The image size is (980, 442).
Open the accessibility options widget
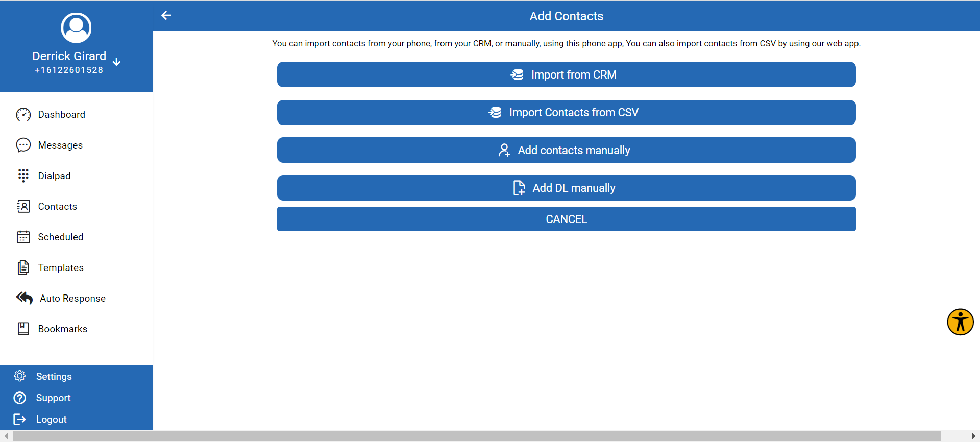pos(960,322)
